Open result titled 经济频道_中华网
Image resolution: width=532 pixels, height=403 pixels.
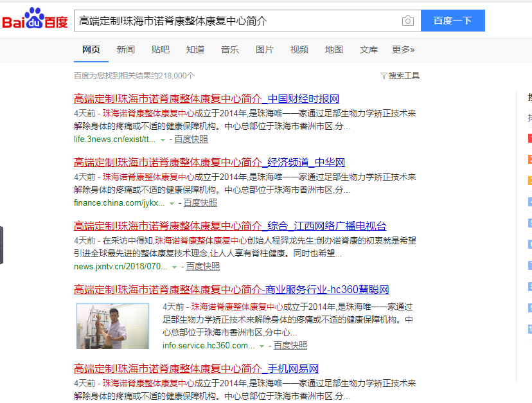(209, 162)
